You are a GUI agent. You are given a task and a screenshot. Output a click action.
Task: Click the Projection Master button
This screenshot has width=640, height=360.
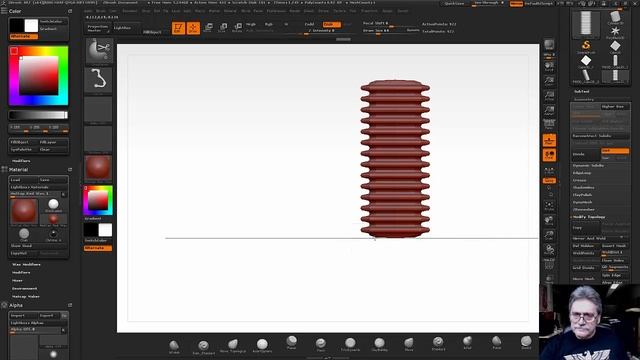click(98, 28)
